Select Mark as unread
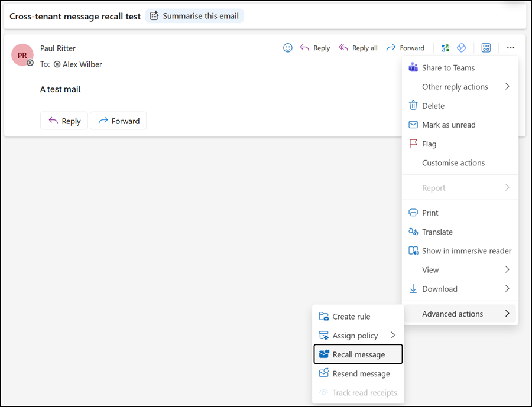 pos(460,125)
